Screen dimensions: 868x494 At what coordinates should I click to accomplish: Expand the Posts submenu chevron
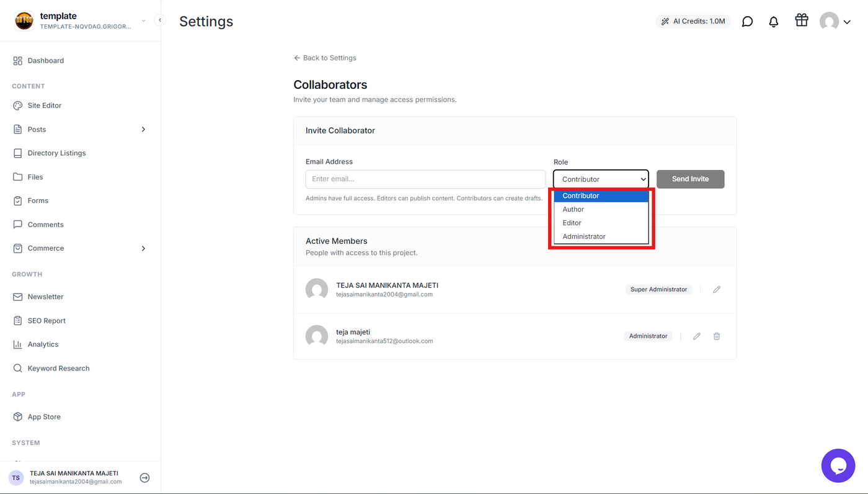click(143, 130)
